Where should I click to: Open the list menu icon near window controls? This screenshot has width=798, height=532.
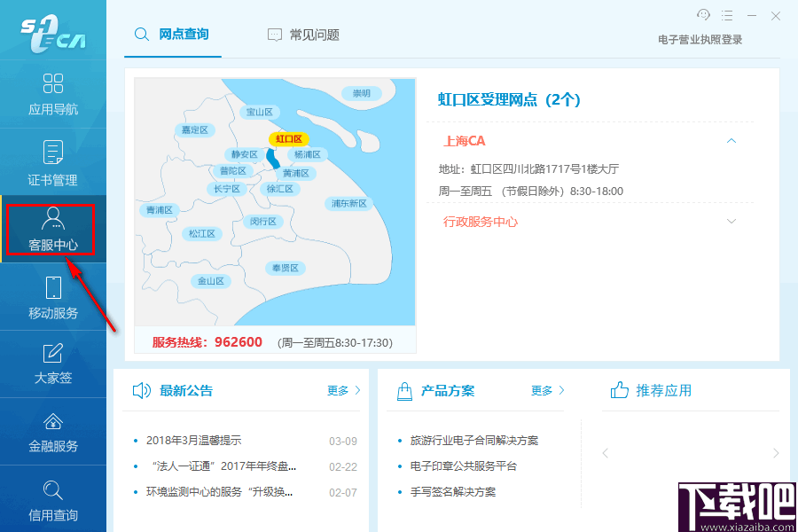pos(729,15)
